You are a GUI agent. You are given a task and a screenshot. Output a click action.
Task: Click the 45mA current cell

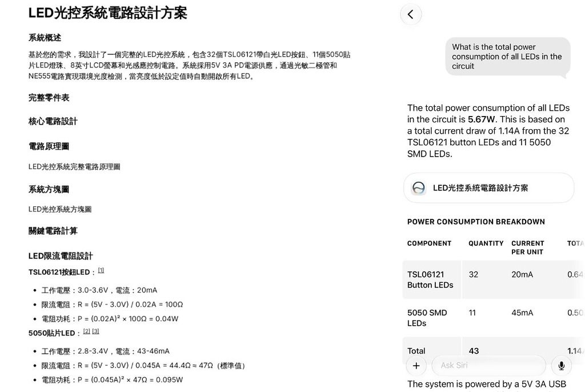pyautogui.click(x=522, y=313)
